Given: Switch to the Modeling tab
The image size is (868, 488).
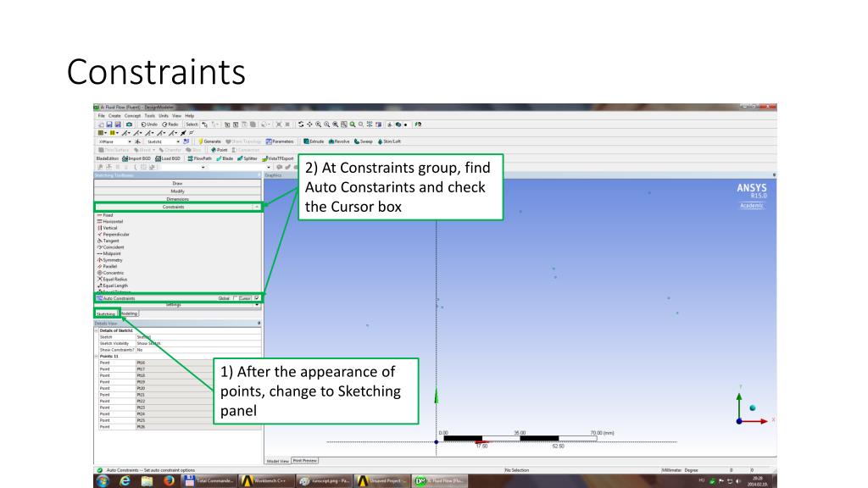Looking at the screenshot, I should (x=129, y=313).
